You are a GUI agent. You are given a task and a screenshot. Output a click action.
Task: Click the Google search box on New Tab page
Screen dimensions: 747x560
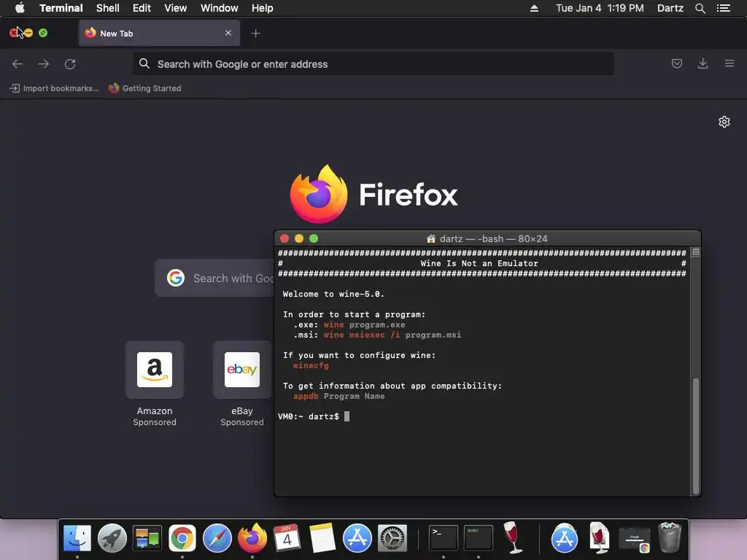point(215,278)
